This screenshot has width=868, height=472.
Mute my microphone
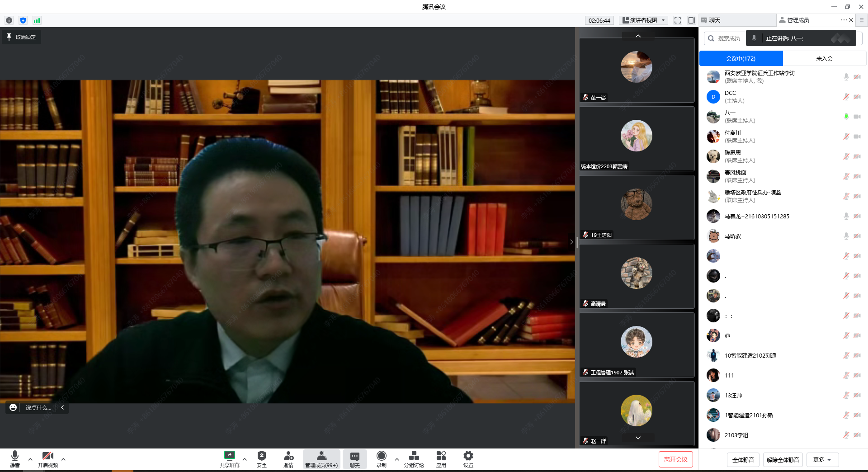(15, 456)
